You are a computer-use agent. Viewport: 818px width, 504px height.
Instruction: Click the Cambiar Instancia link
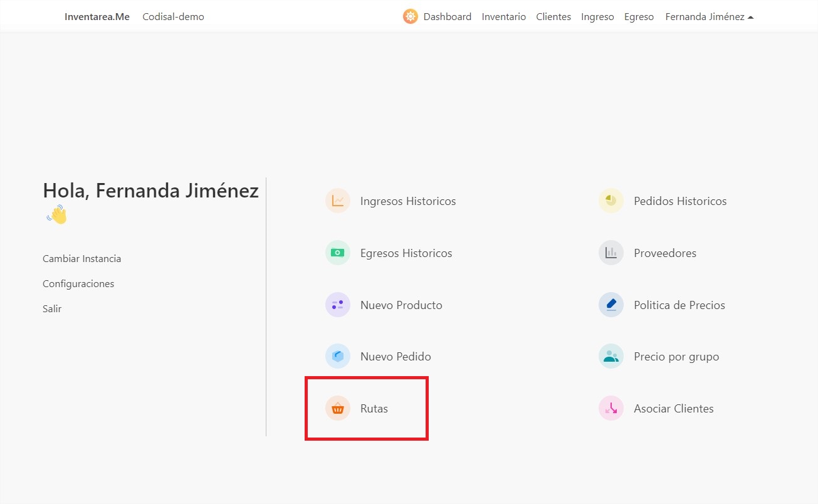81,258
